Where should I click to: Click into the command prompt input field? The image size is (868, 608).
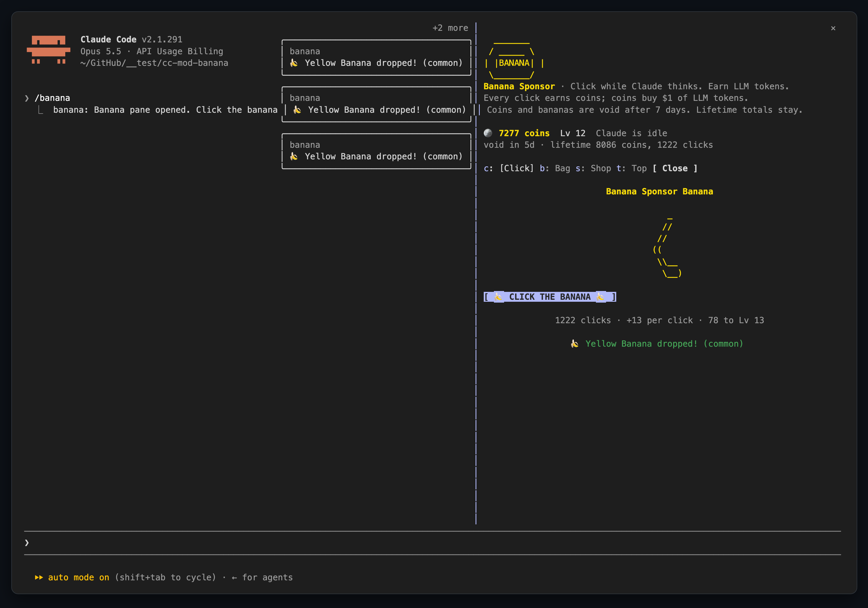point(433,542)
